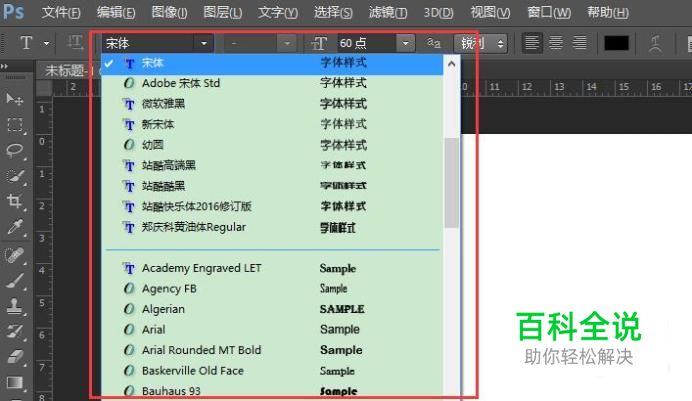The height and width of the screenshot is (401, 692).
Task: Select the Clone Stamp tool
Action: (15, 306)
